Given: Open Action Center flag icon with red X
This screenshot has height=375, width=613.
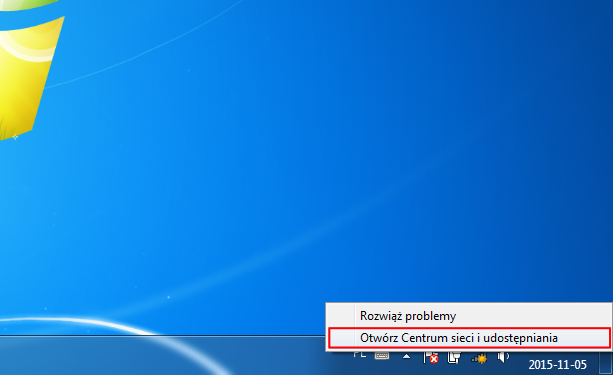Looking at the screenshot, I should [430, 357].
